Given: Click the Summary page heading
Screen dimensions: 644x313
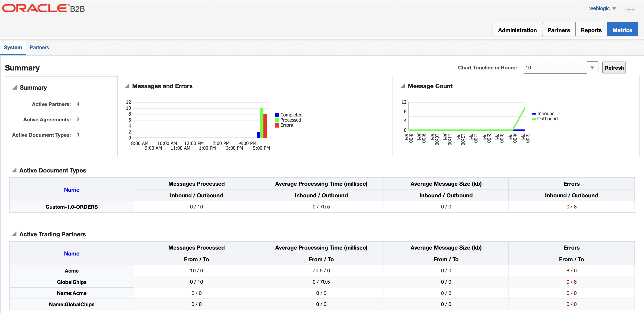Looking at the screenshot, I should click(x=22, y=68).
